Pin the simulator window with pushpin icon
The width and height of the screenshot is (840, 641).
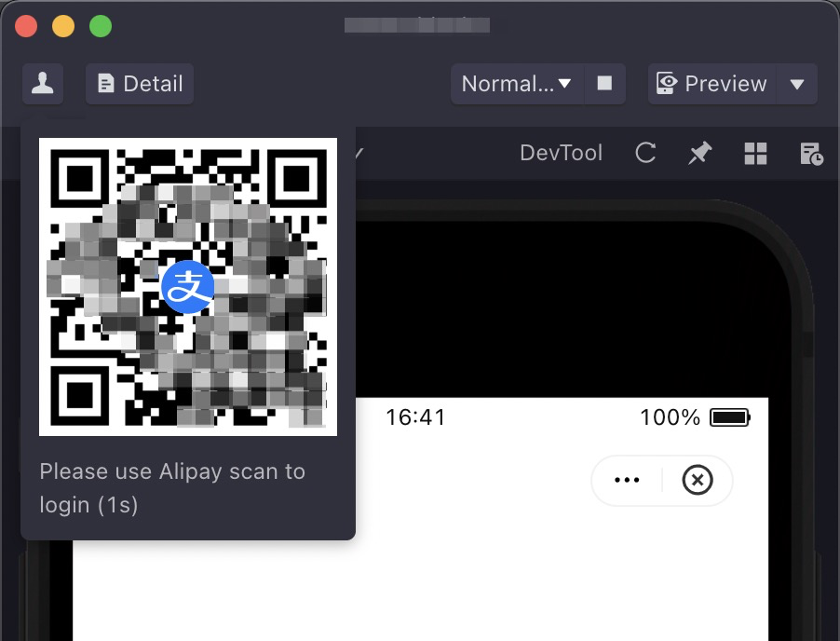(x=699, y=153)
